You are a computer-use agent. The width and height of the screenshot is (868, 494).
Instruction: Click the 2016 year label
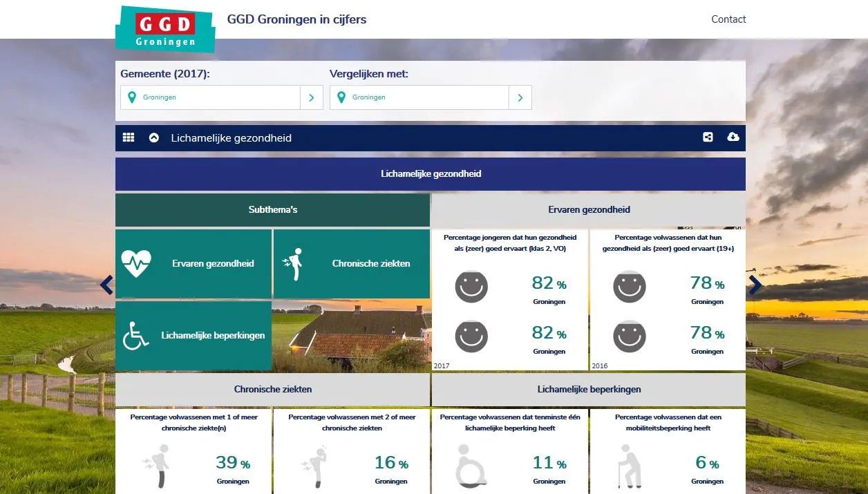click(599, 365)
